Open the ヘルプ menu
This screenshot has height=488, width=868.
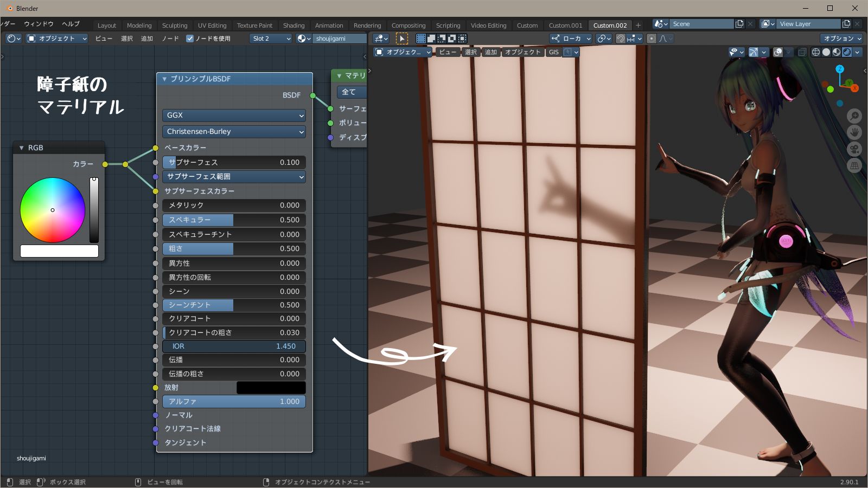[71, 24]
